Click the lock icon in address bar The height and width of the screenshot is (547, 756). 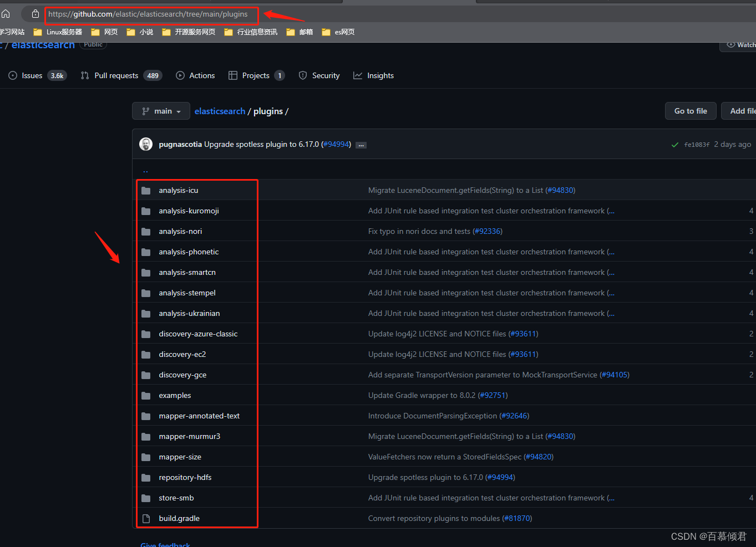click(35, 14)
